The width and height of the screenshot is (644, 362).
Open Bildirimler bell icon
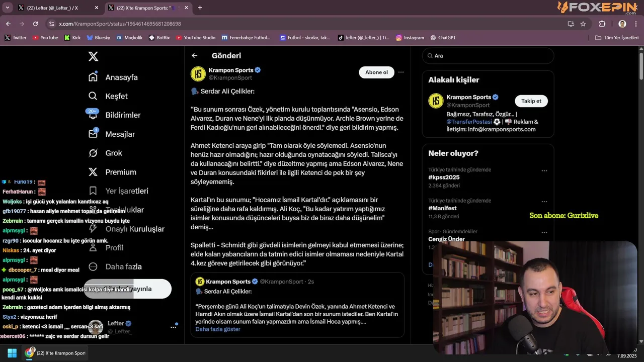93,115
